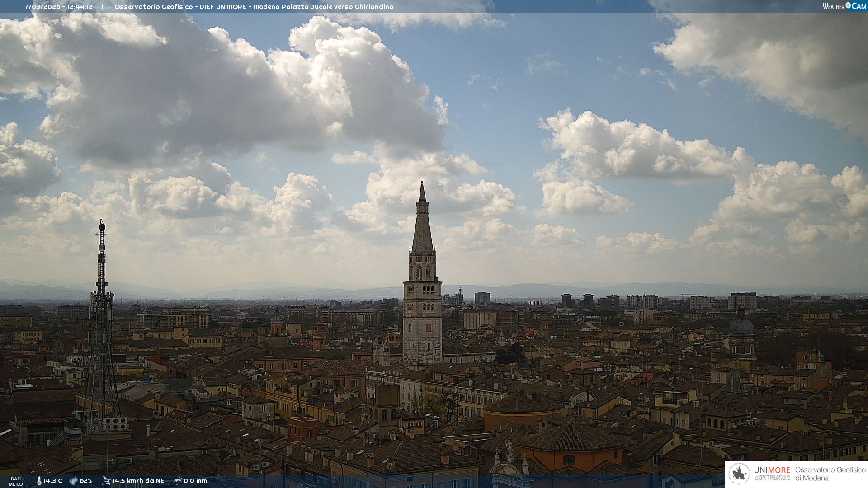
Task: Click the Ghirlandina tower spire tip
Action: tap(422, 183)
